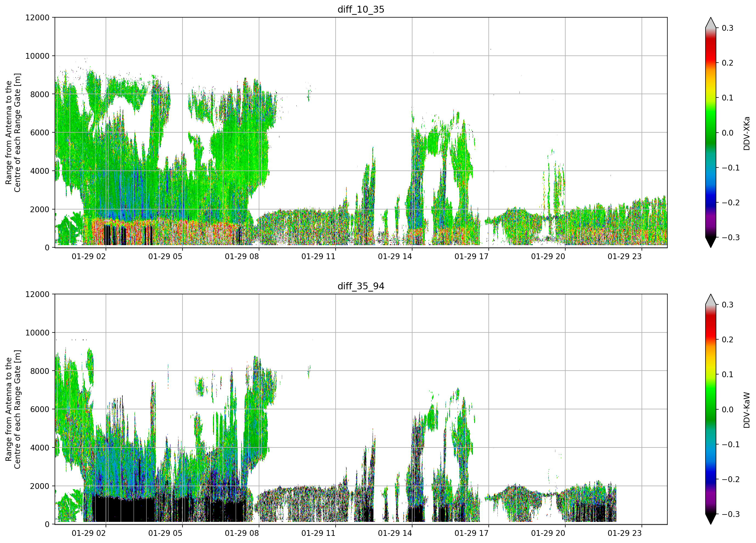Click the top colorbar lower black arrow
This screenshot has height=543, width=756.
(x=711, y=242)
